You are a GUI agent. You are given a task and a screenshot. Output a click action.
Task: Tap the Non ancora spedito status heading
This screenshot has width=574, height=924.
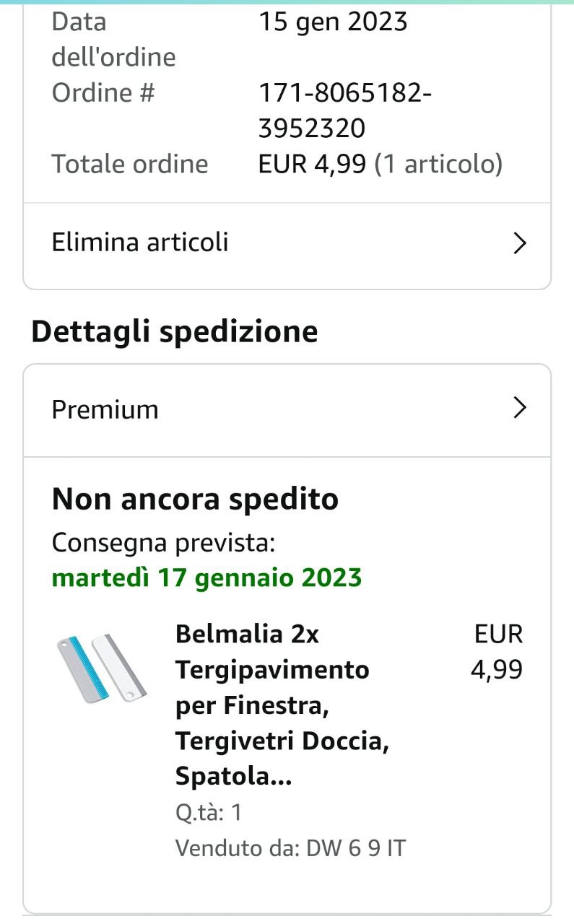[x=195, y=499]
